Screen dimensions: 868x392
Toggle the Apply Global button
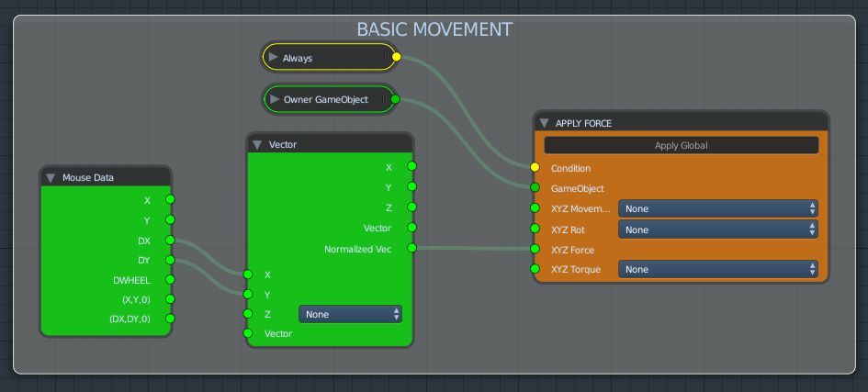(x=681, y=145)
